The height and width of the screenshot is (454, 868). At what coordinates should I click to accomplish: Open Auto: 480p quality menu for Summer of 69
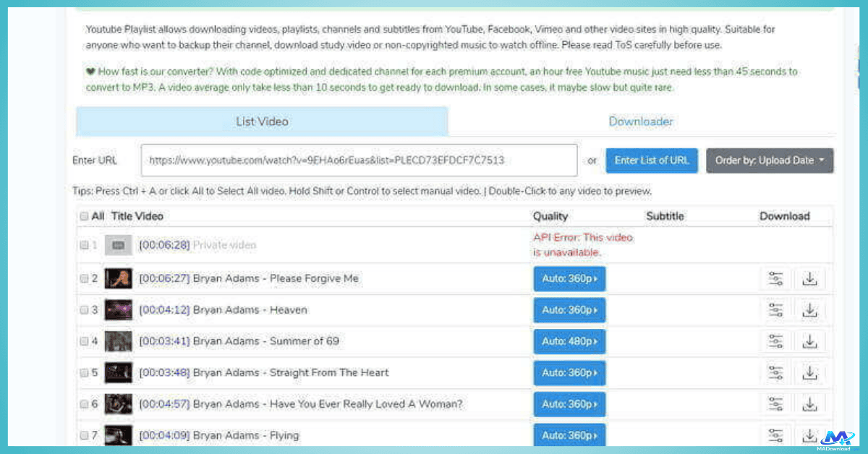pos(569,341)
